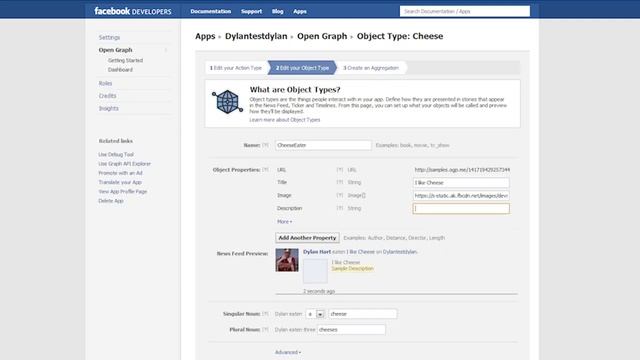The height and width of the screenshot is (360, 640).
Task: Select step 2 Edit your Object Type
Action: (x=302, y=68)
